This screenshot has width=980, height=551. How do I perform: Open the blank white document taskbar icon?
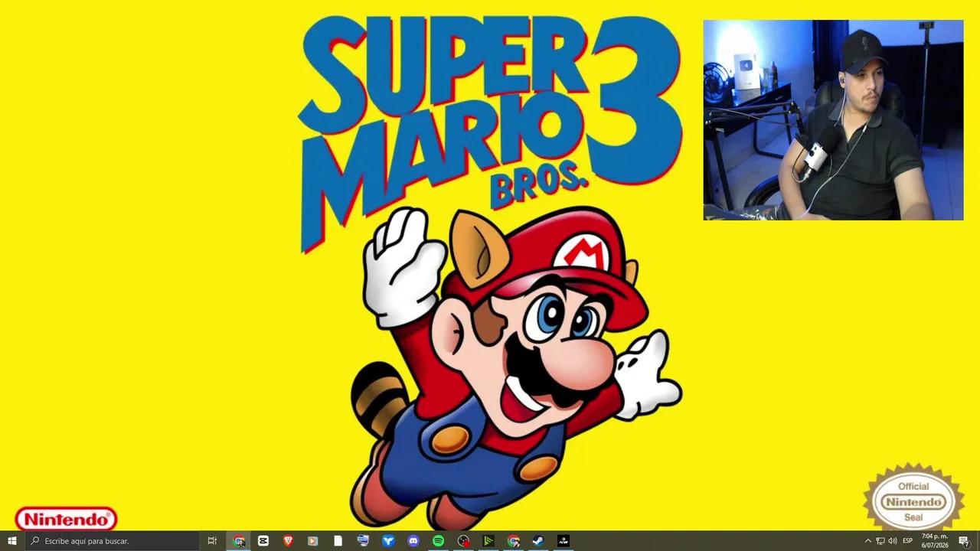coord(338,541)
